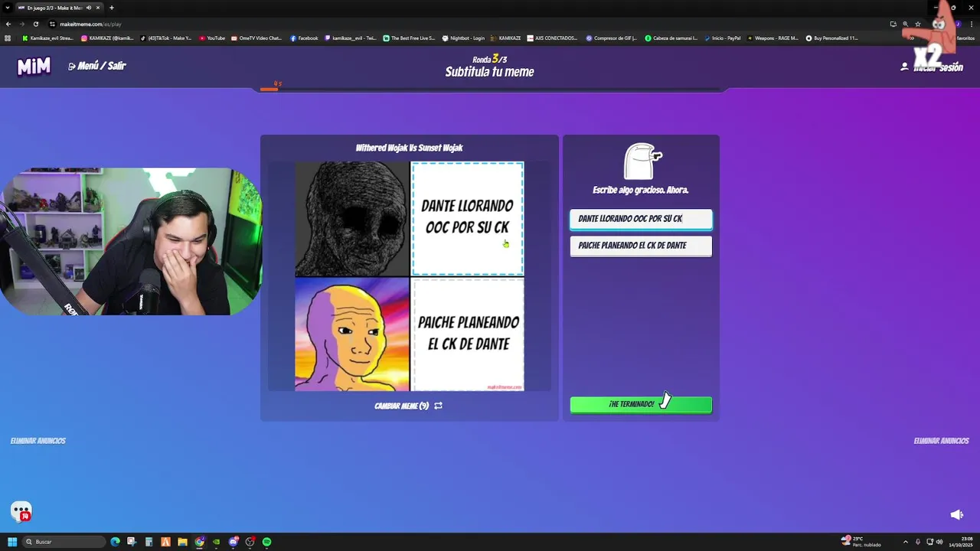Click the Buscar taskbar search box
Screen dimensions: 980x551
click(64, 542)
